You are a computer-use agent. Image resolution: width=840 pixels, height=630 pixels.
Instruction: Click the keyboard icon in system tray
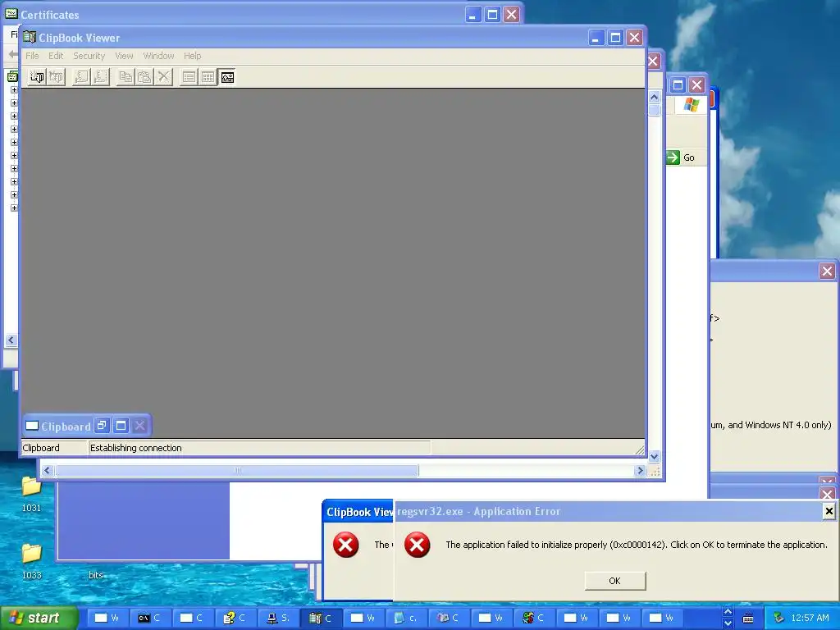pos(748,619)
